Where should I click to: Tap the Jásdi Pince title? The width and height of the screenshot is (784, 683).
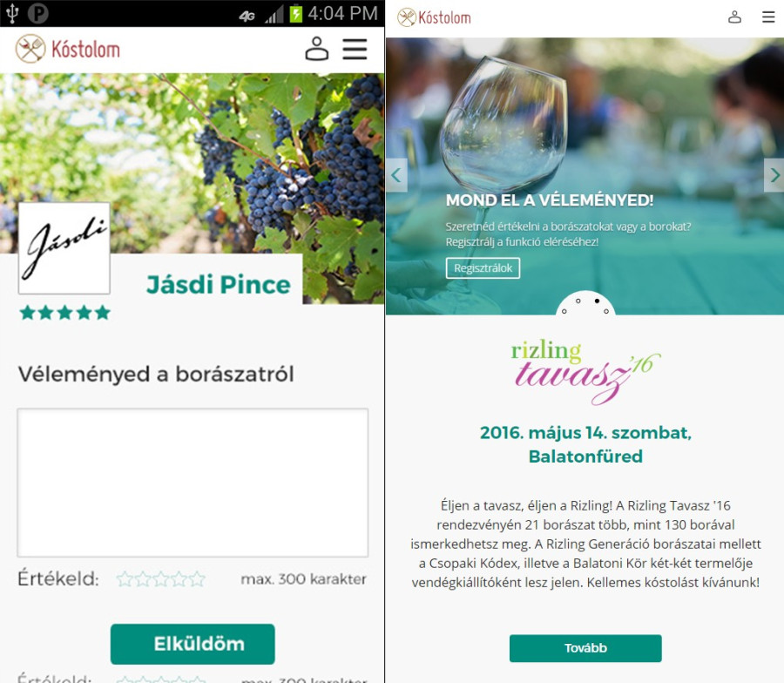pyautogui.click(x=219, y=285)
